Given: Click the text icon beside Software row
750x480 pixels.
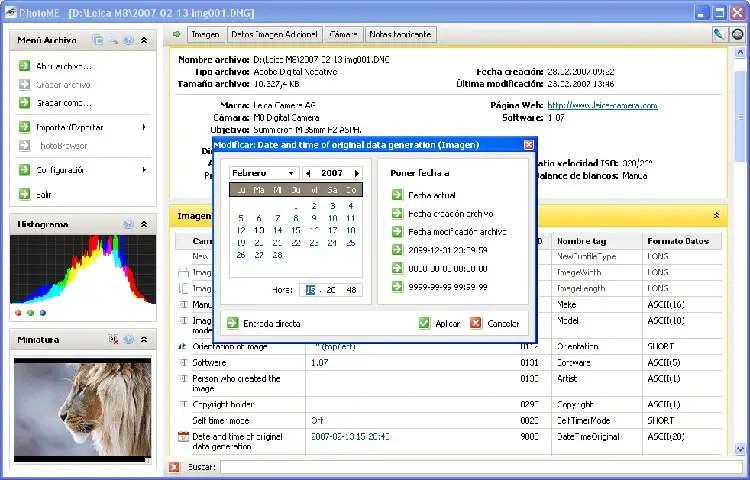Looking at the screenshot, I should 183,362.
